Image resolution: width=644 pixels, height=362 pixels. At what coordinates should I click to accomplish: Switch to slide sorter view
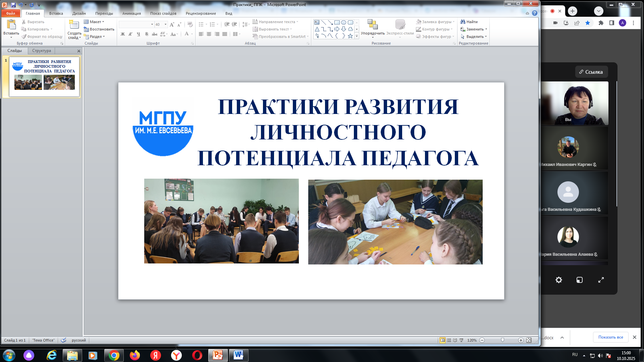point(449,340)
